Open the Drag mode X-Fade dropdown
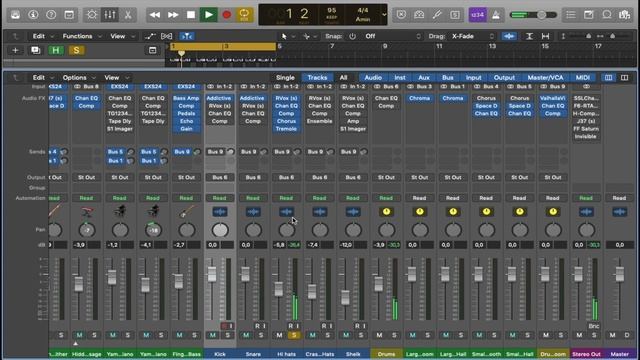 point(473,36)
